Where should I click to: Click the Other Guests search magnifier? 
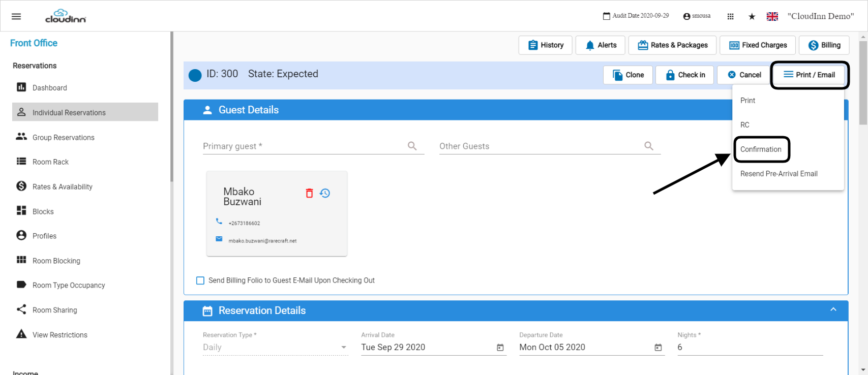(649, 146)
